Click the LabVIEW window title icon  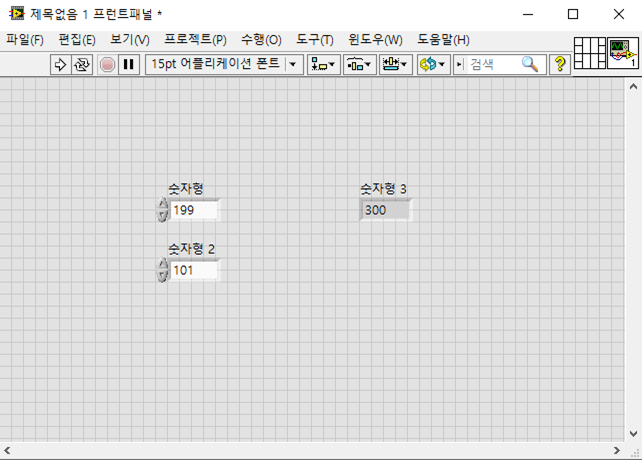point(17,14)
